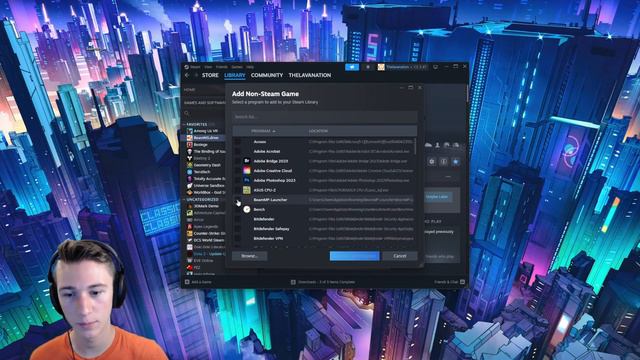Click the blue Add Selected Programs button
640x360 pixels.
(x=355, y=256)
